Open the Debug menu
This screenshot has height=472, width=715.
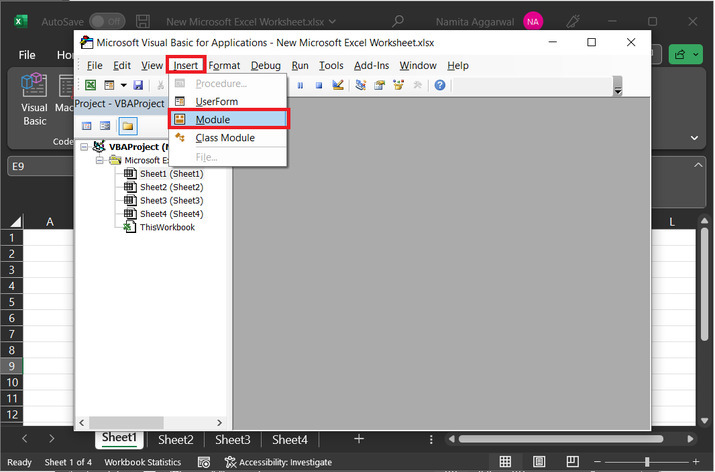pyautogui.click(x=265, y=65)
